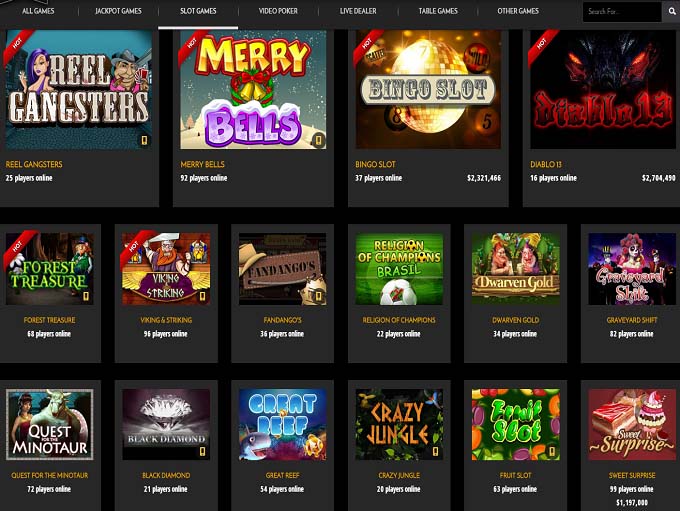This screenshot has height=511, width=680.
Task: Click mobile icon on Forest Treasure thumbnail
Action: coord(86,296)
